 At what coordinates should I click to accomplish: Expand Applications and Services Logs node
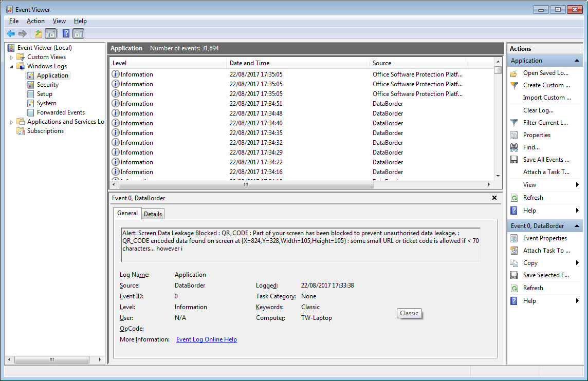12,122
